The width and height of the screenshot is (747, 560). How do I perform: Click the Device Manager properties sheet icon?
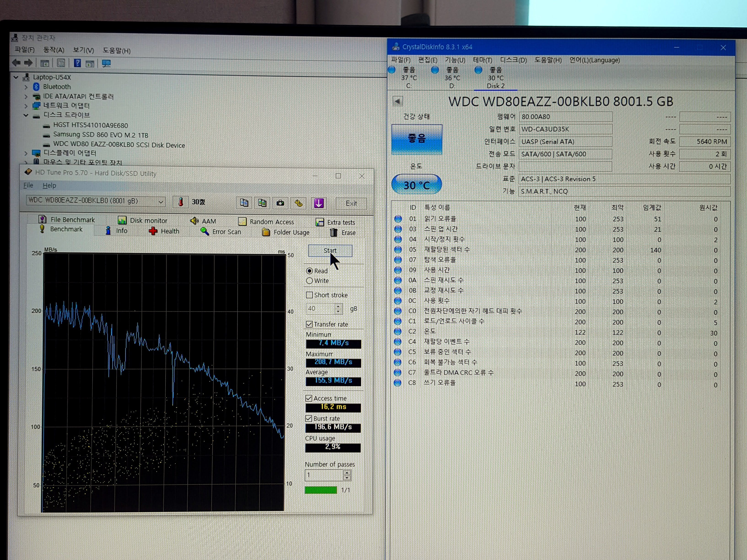(x=61, y=63)
